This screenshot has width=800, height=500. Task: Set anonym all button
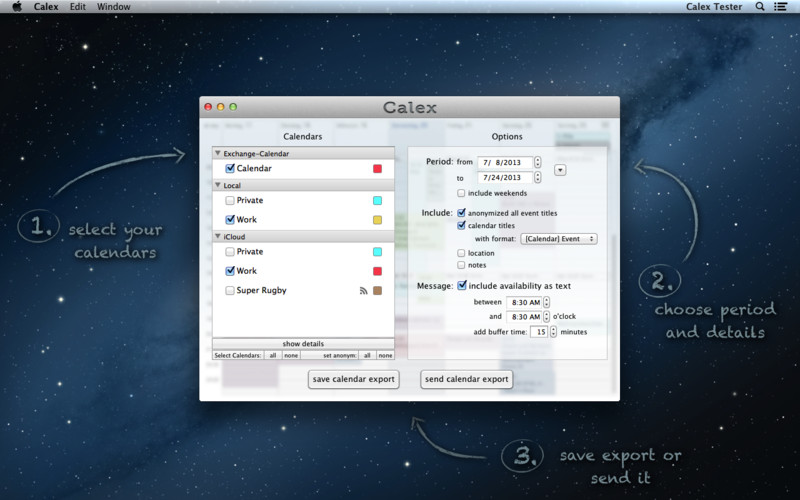[x=367, y=356]
